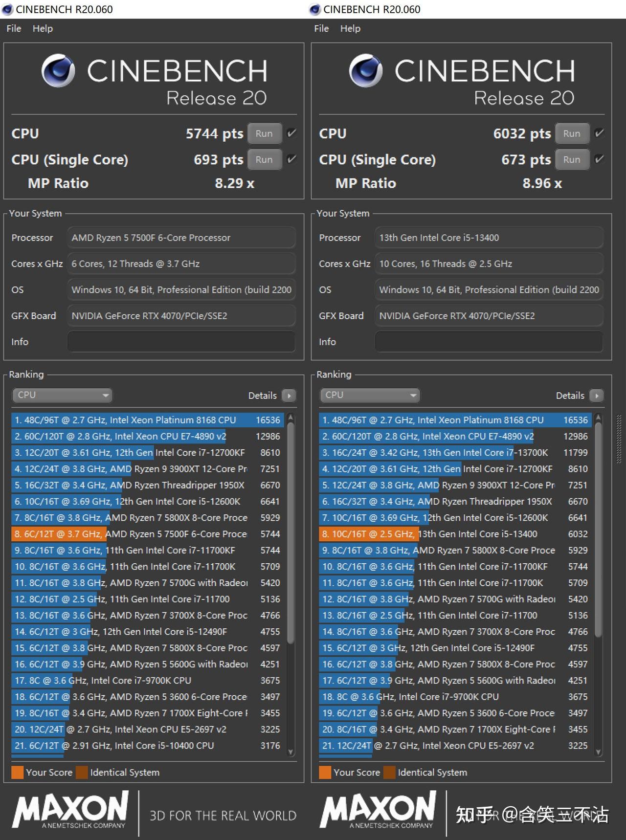Image resolution: width=626 pixels, height=840 pixels.
Task: Select Ryzen 7 1700X row in left ranking
Action: click(x=147, y=713)
